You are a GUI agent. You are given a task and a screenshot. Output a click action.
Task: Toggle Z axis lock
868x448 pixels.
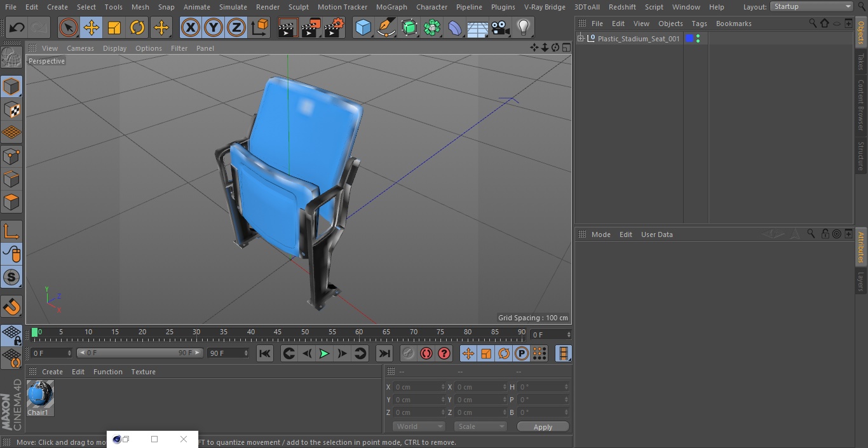point(236,27)
